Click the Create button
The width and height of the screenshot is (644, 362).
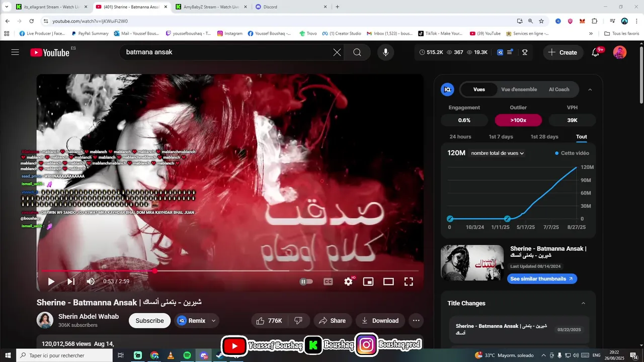coord(563,52)
